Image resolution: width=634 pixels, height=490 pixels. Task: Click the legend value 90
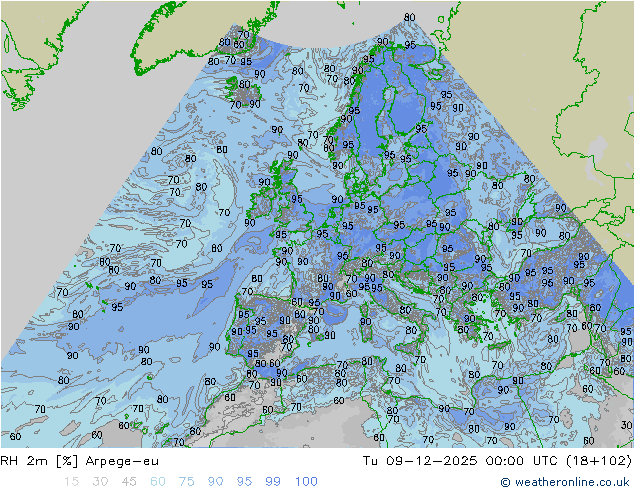(215, 482)
